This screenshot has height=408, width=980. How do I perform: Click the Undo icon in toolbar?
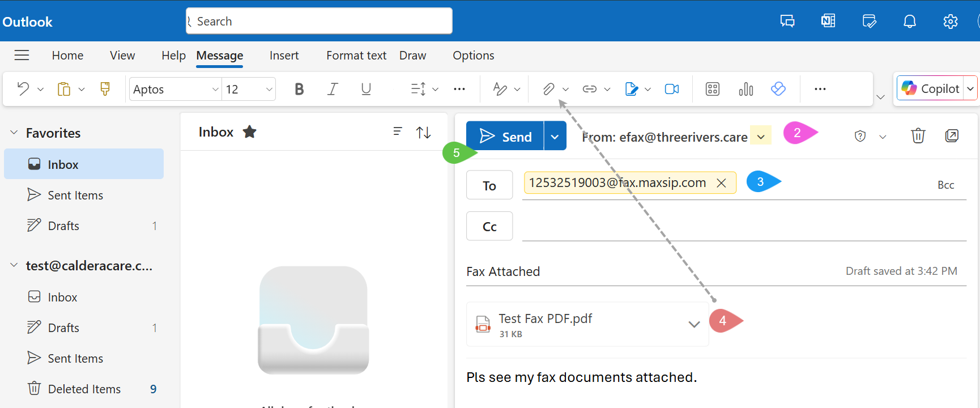[x=23, y=89]
